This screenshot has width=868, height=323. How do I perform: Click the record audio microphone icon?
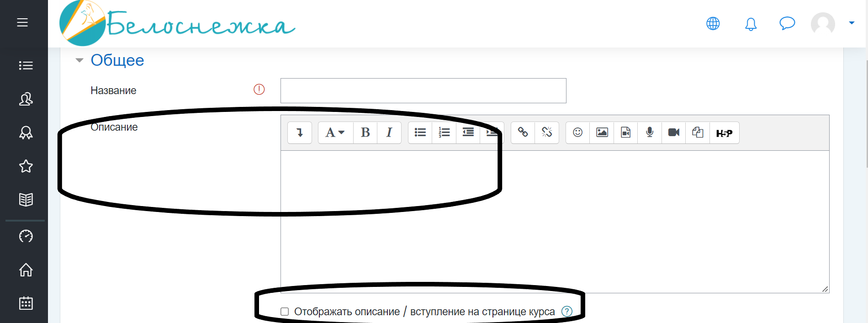(650, 132)
